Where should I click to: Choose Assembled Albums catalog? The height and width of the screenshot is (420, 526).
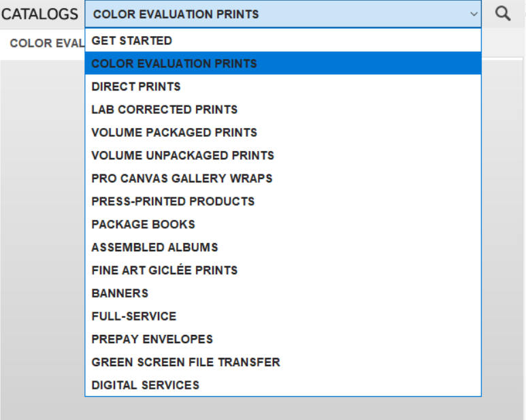click(x=154, y=247)
